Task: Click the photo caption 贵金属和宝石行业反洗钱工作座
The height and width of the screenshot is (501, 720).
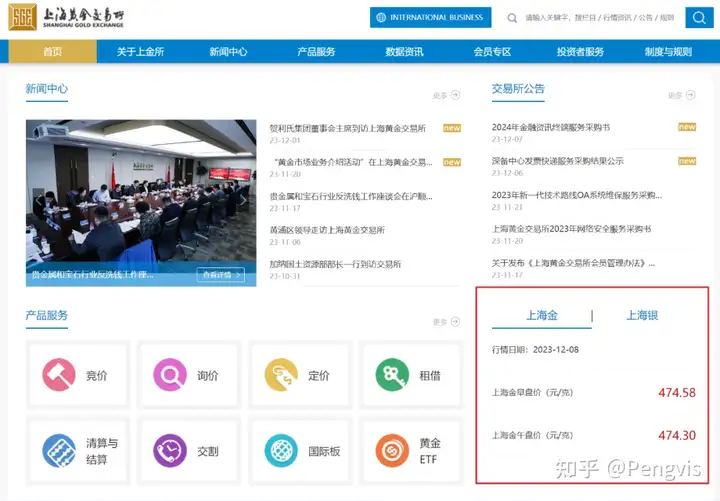Action: click(92, 275)
